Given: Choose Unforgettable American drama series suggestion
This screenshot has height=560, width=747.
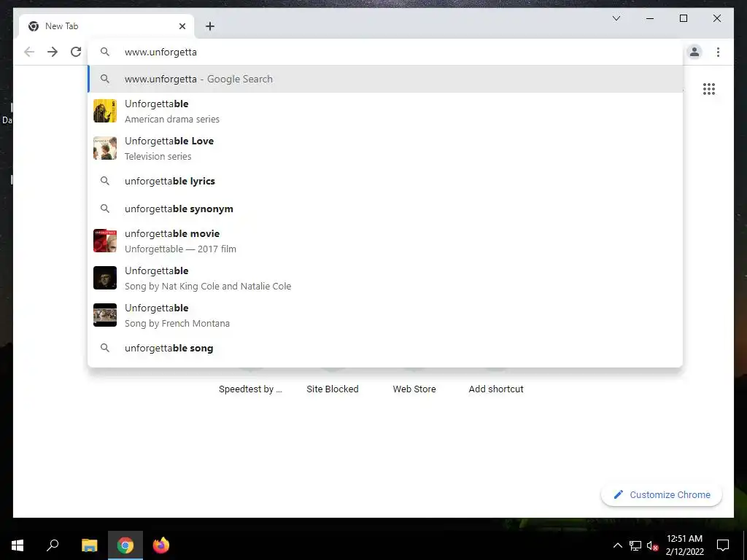Looking at the screenshot, I should (385, 111).
